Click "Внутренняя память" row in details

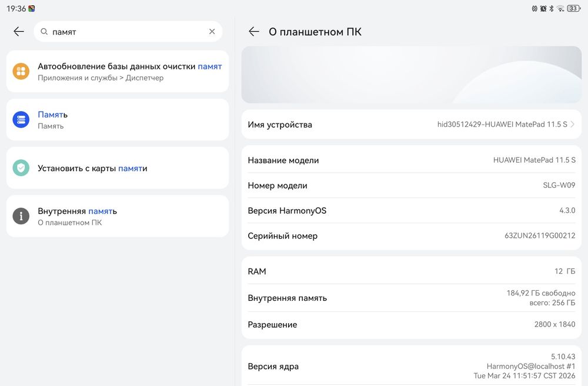coord(412,298)
